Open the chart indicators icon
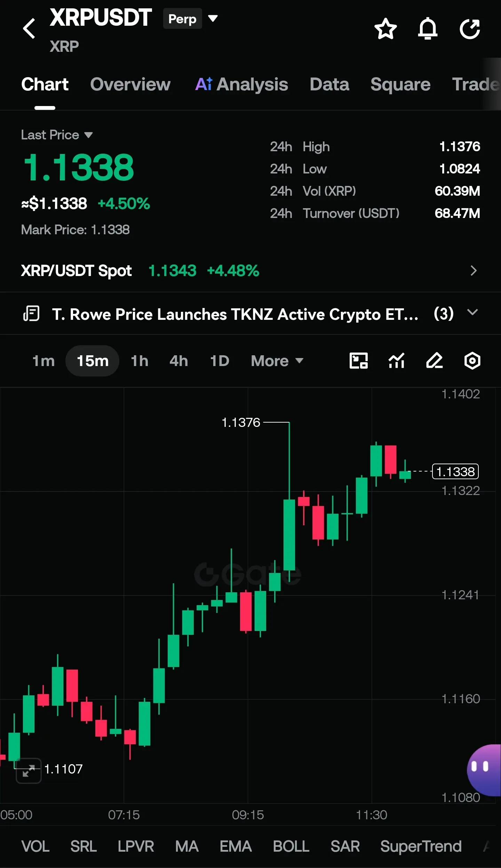This screenshot has height=868, width=501. coord(397,360)
